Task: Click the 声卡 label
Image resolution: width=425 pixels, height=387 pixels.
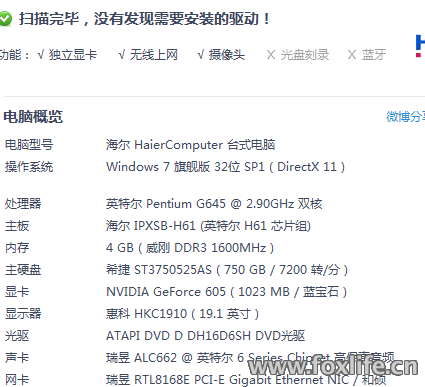Action: tap(17, 358)
